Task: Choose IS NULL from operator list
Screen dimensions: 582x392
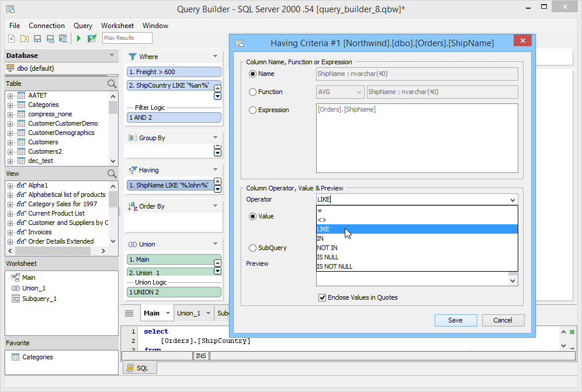Action: coord(417,257)
